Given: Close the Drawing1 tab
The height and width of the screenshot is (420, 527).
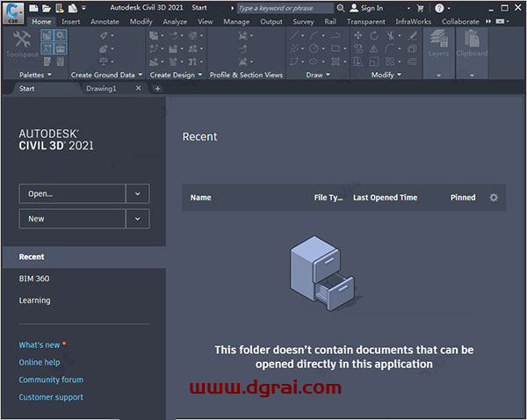Looking at the screenshot, I should click(139, 89).
